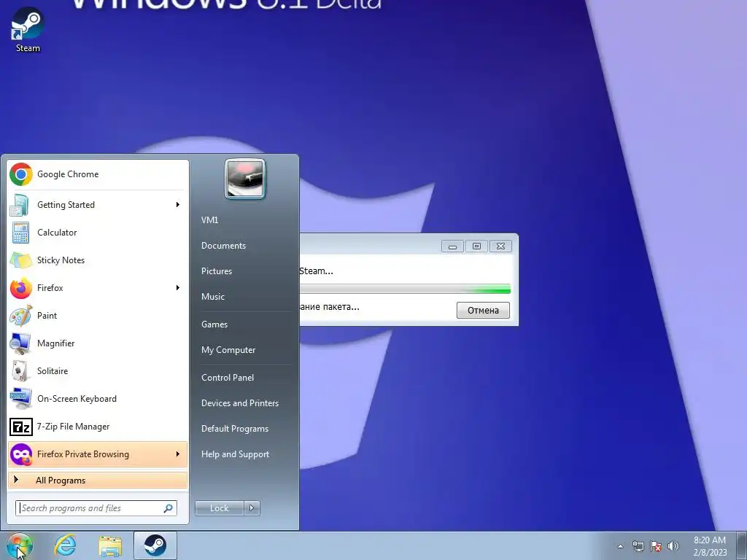Launch Magnifier icon

point(21,343)
